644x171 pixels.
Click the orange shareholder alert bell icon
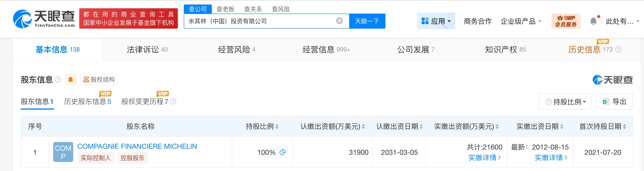pyautogui.click(x=71, y=79)
